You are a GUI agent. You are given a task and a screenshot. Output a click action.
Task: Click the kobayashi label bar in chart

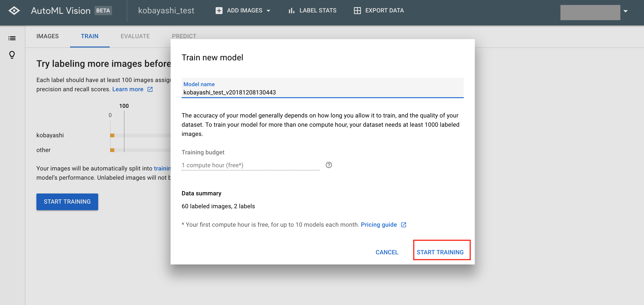click(112, 135)
